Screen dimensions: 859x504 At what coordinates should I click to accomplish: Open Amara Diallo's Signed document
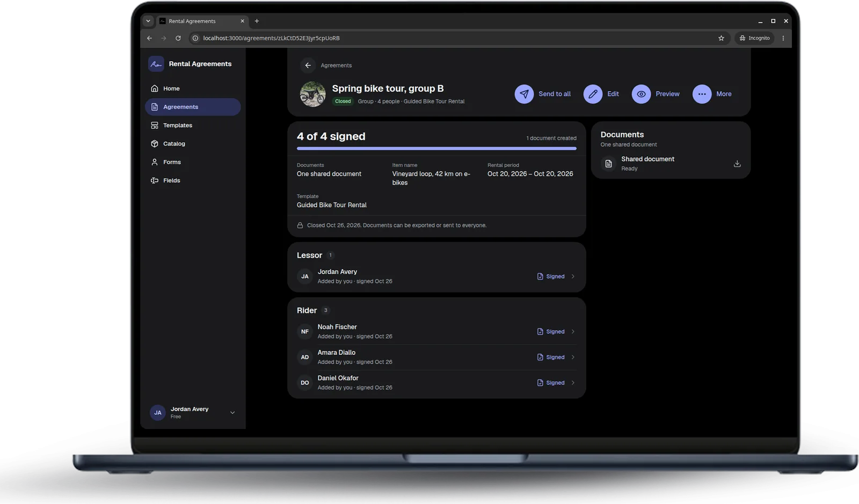(551, 357)
